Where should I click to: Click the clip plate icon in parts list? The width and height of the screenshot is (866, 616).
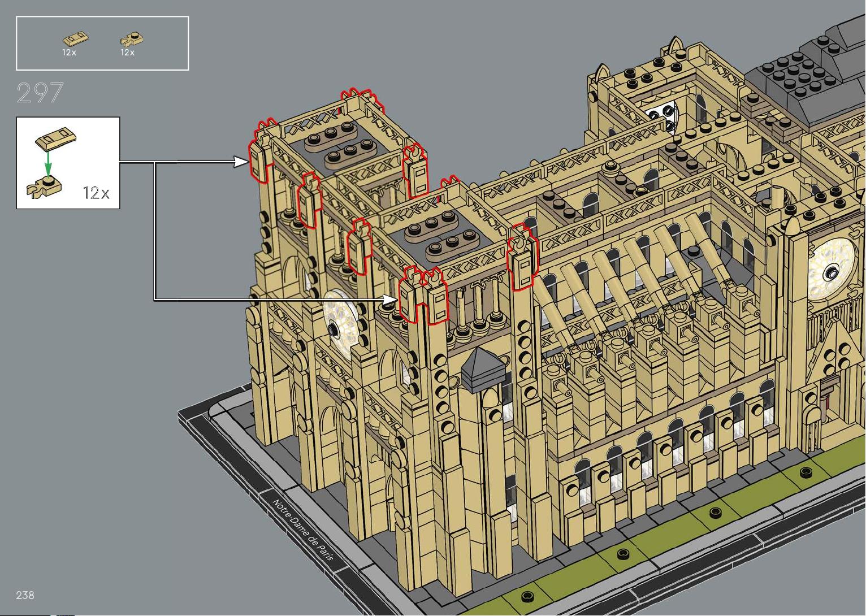pyautogui.click(x=132, y=39)
